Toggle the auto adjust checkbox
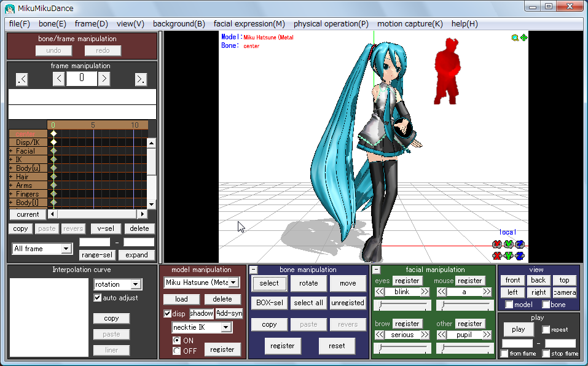The height and width of the screenshot is (366, 588). tap(98, 298)
